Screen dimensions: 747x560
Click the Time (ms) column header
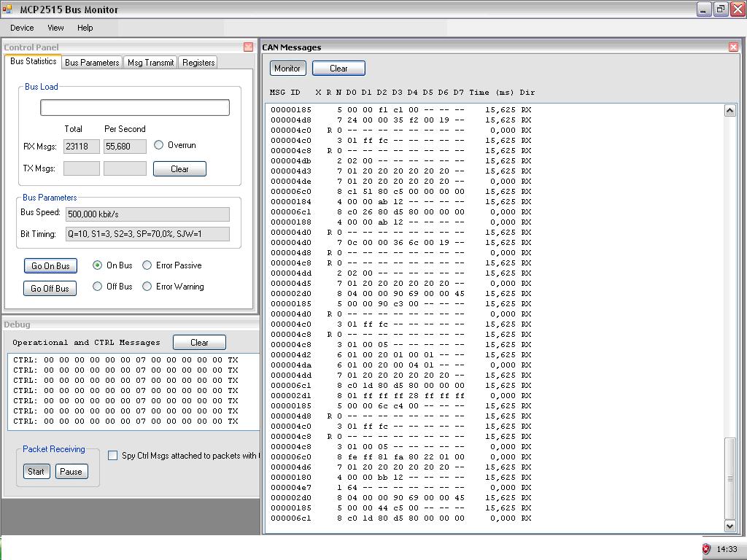click(492, 93)
